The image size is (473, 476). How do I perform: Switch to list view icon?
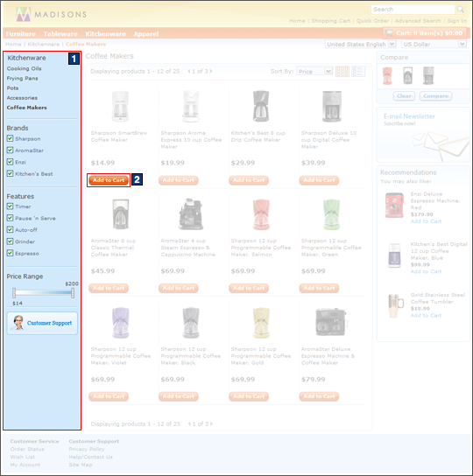tap(358, 72)
